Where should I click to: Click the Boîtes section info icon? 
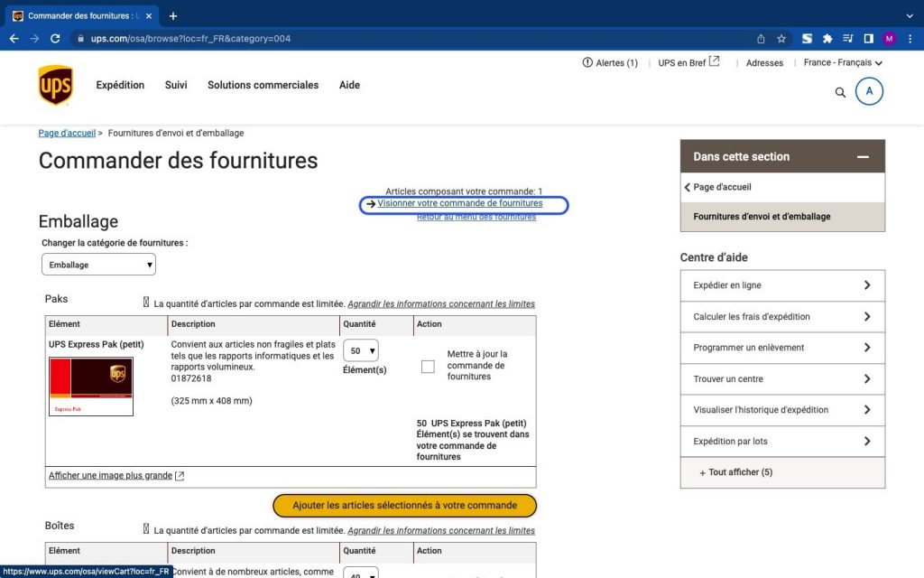tap(146, 528)
